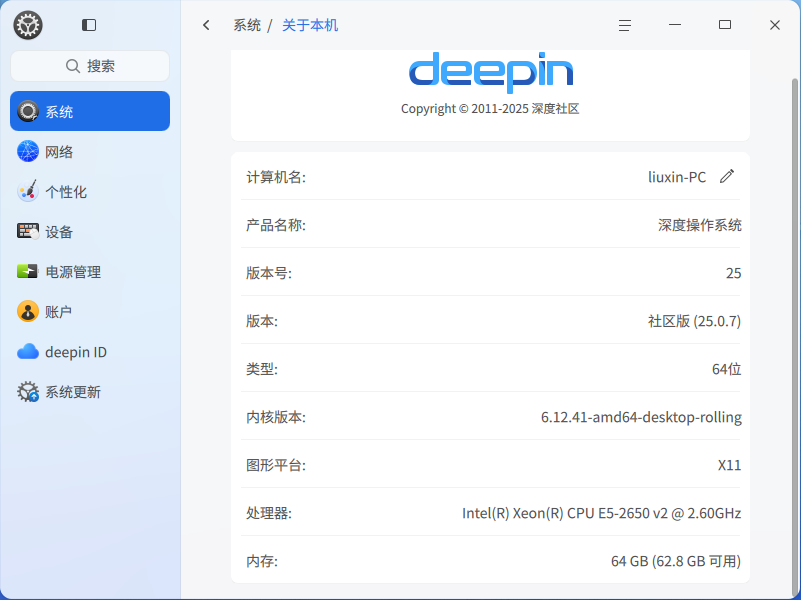Close the Control Center window

tap(775, 25)
